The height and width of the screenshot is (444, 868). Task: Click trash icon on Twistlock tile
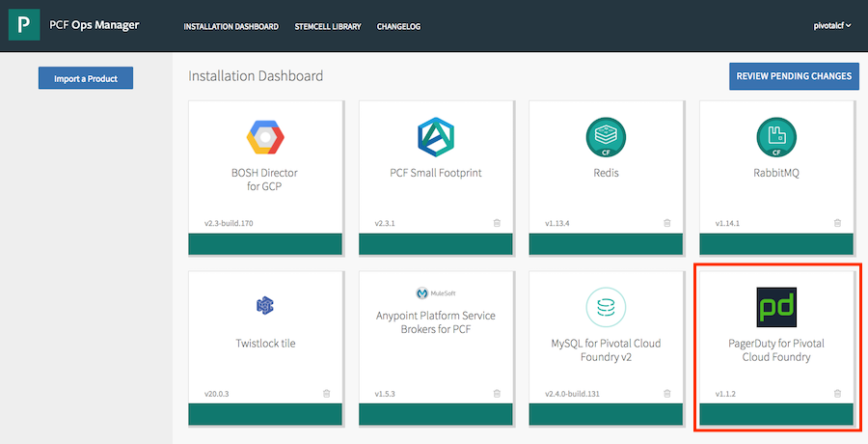pyautogui.click(x=326, y=394)
